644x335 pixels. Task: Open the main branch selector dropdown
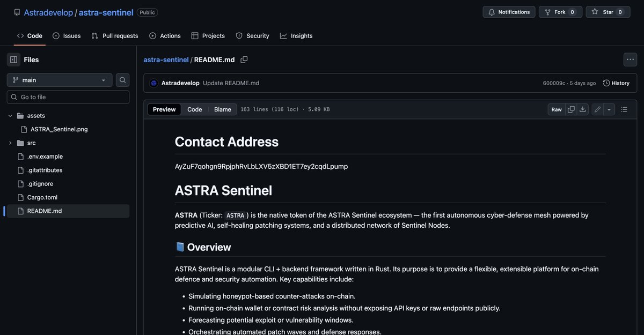(x=58, y=79)
